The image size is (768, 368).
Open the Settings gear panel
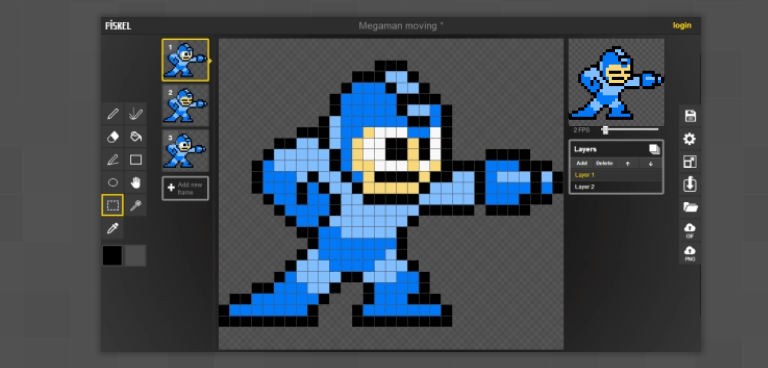click(690, 139)
